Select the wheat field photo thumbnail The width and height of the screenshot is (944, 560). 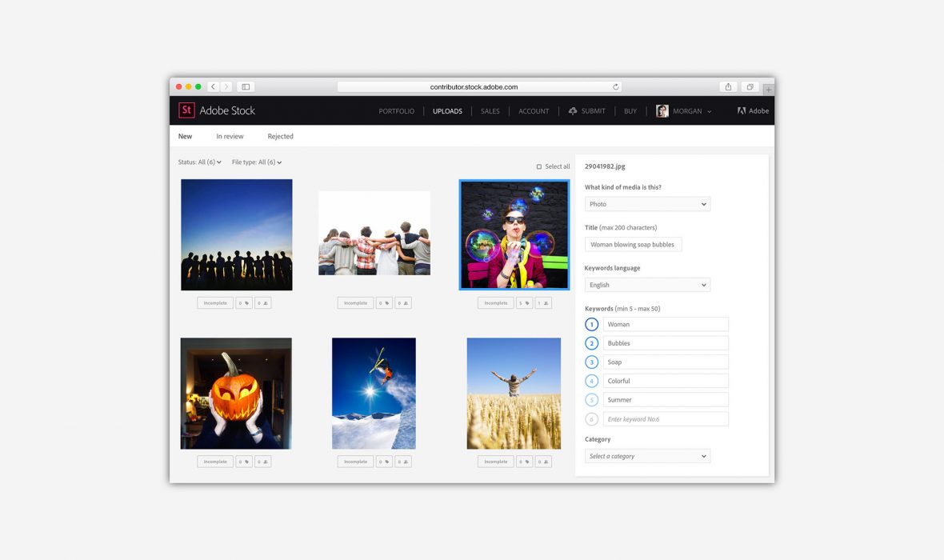pos(514,393)
